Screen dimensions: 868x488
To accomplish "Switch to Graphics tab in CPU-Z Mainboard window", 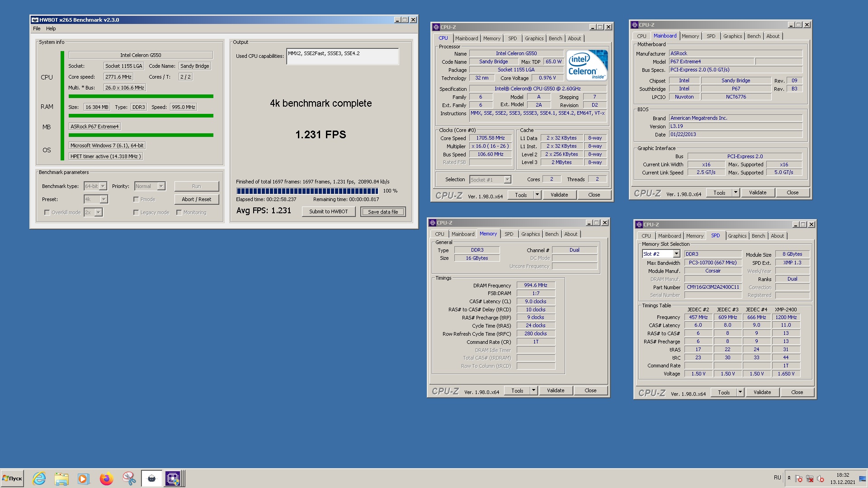I will pos(732,36).
